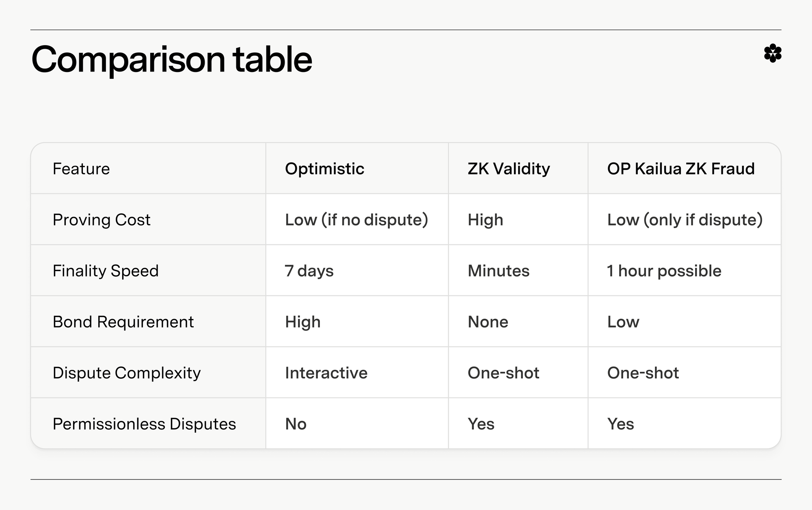Image resolution: width=812 pixels, height=510 pixels.
Task: Select the 'None' bond requirement cell
Action: [x=488, y=322]
